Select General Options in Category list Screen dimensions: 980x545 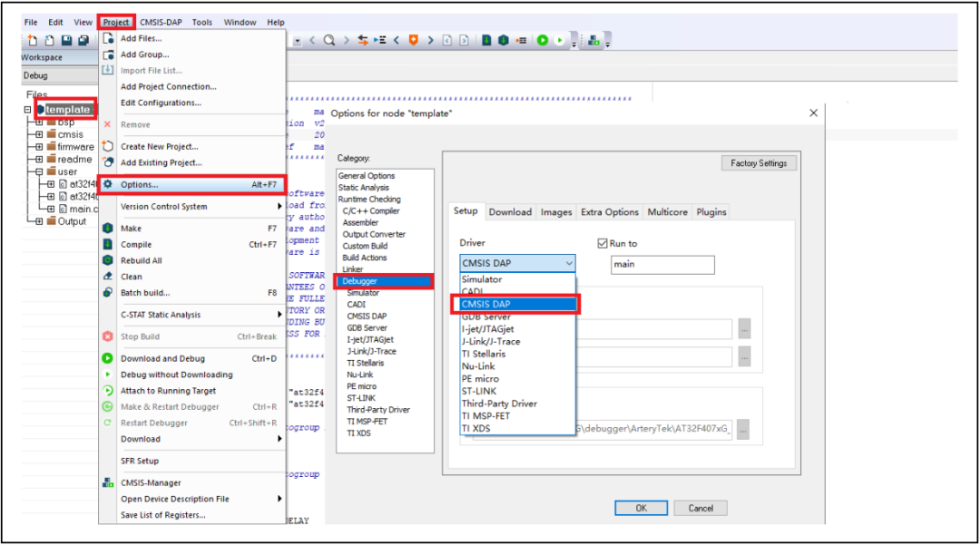click(x=367, y=176)
